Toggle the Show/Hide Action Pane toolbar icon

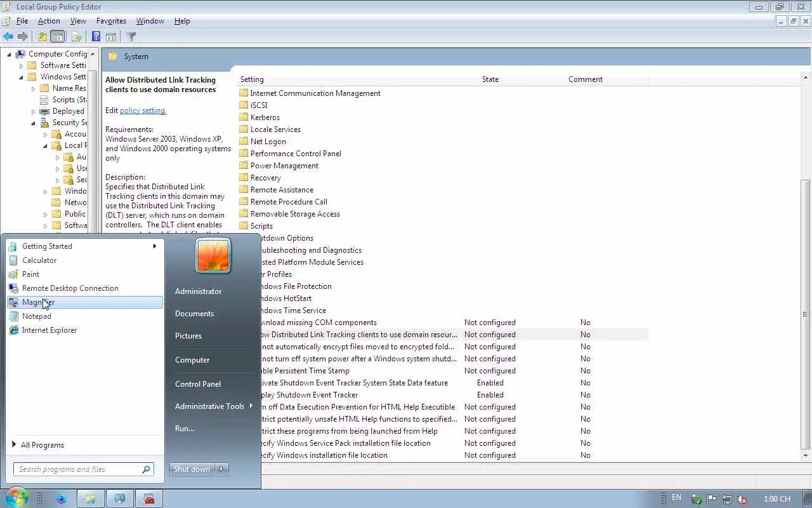[111, 37]
